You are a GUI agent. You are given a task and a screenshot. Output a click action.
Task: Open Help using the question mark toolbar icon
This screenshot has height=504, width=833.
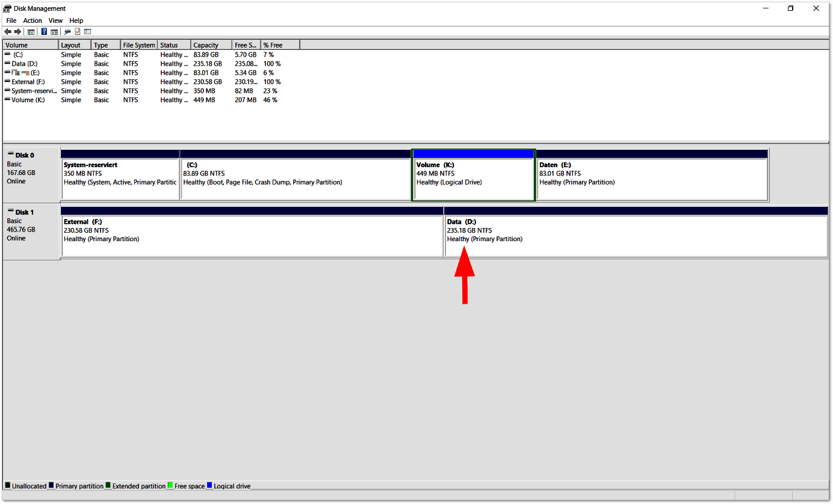tap(44, 31)
